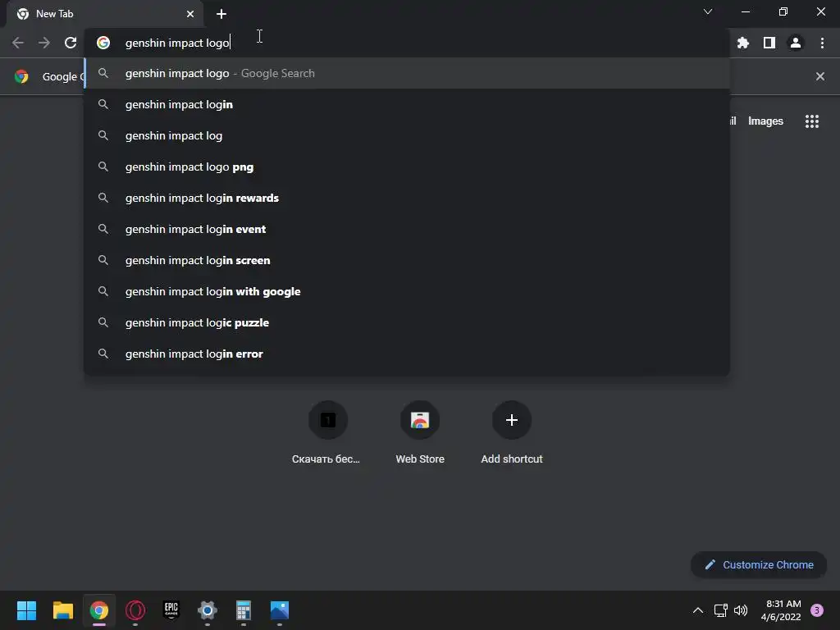The width and height of the screenshot is (840, 630).
Task: Choose 'genshin impact logo - Google Search' suggestion
Action: (x=407, y=73)
